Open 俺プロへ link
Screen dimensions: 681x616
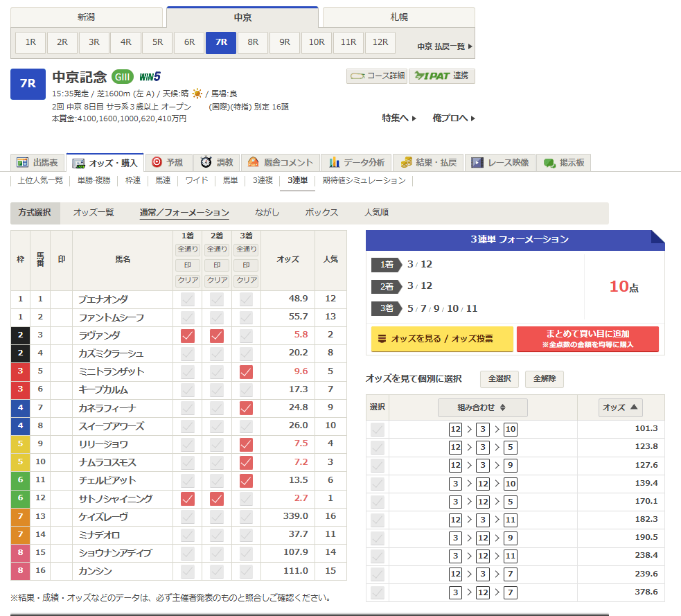click(x=453, y=118)
